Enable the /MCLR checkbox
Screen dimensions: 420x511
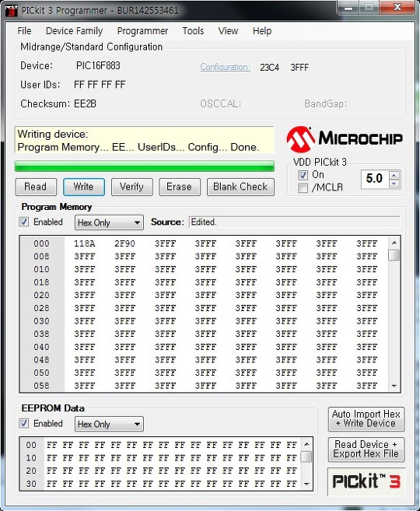pyautogui.click(x=303, y=188)
